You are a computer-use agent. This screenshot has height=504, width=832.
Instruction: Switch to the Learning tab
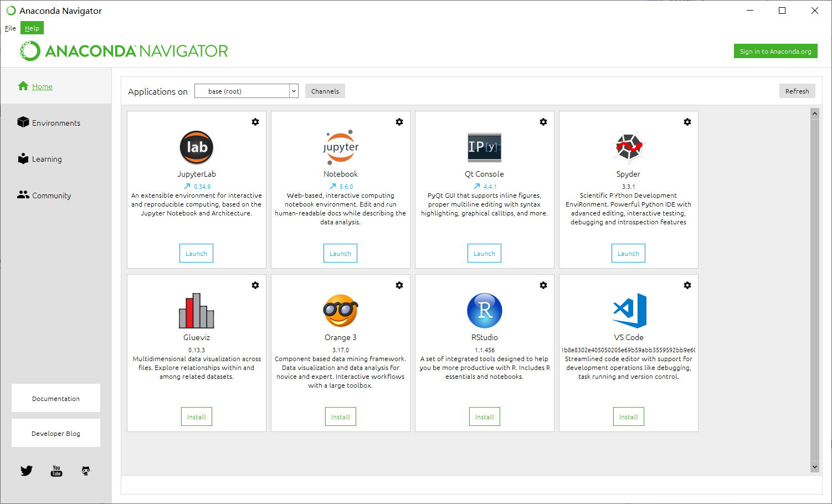point(47,159)
